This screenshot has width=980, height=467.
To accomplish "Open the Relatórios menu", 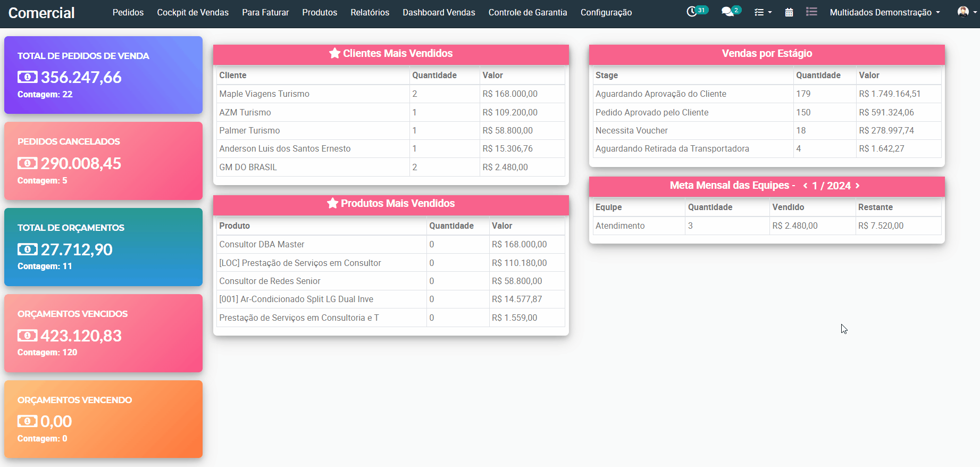I will 370,12.
